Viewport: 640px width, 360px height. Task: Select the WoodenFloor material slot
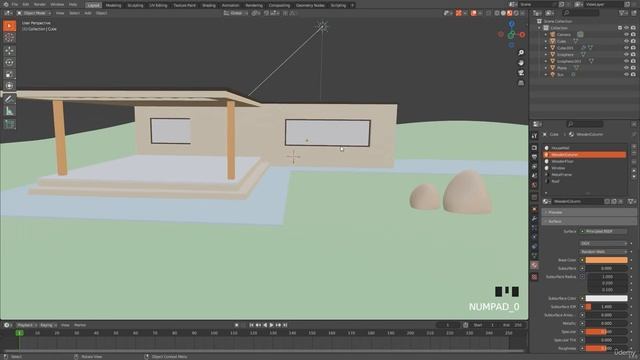point(585,161)
